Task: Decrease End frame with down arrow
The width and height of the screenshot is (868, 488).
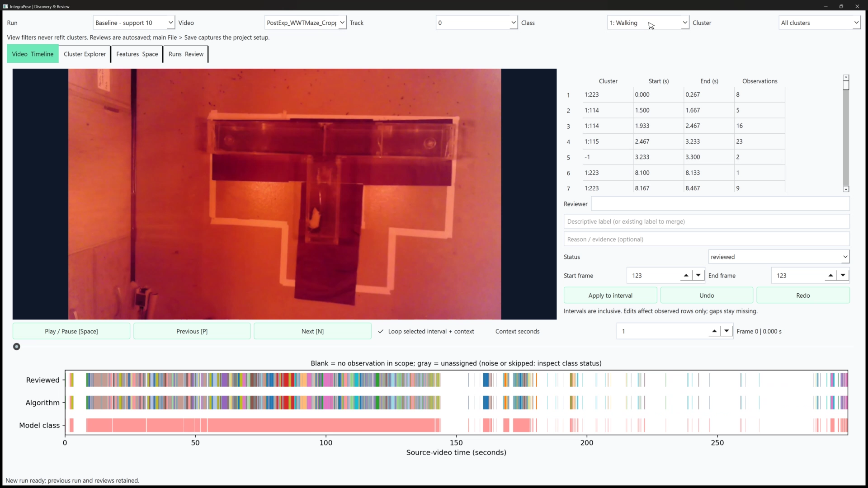Action: pos(843,275)
